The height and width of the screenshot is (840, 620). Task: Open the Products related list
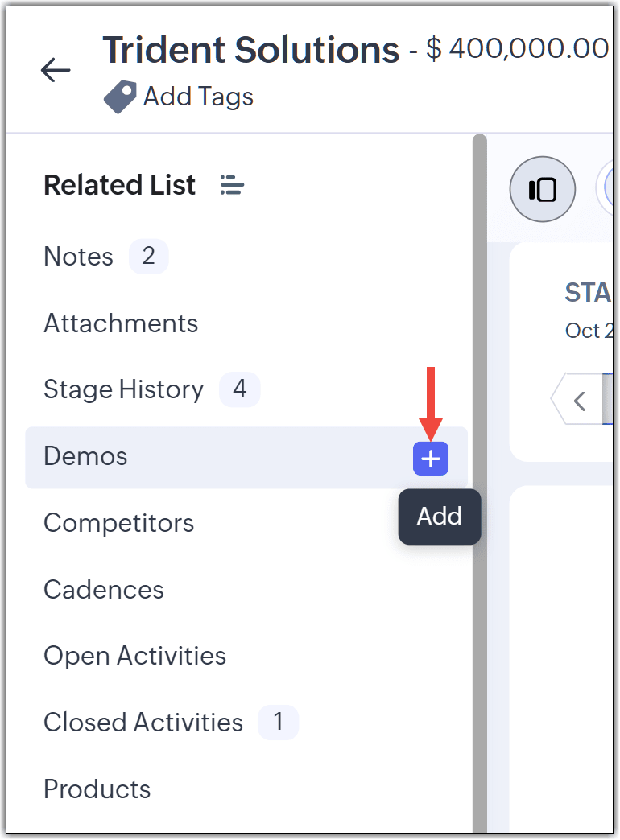(x=97, y=789)
